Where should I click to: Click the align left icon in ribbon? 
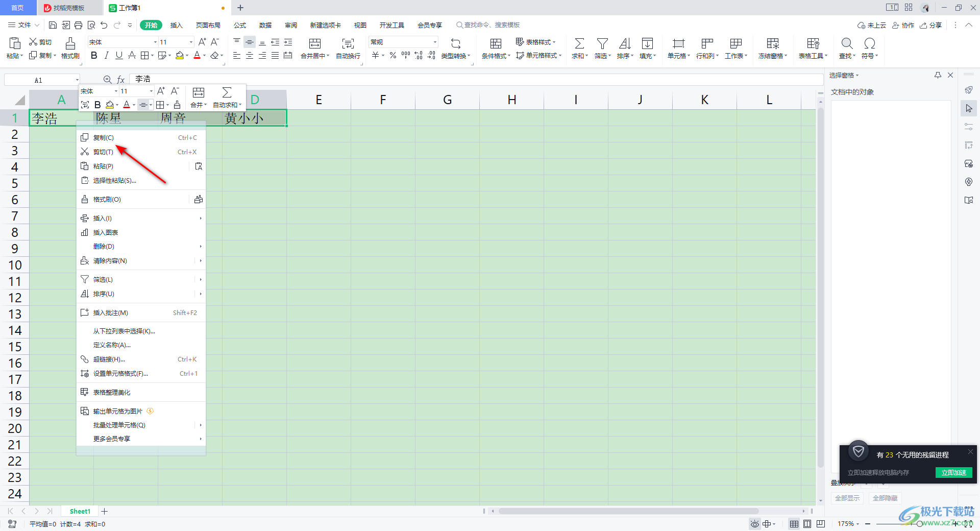237,56
